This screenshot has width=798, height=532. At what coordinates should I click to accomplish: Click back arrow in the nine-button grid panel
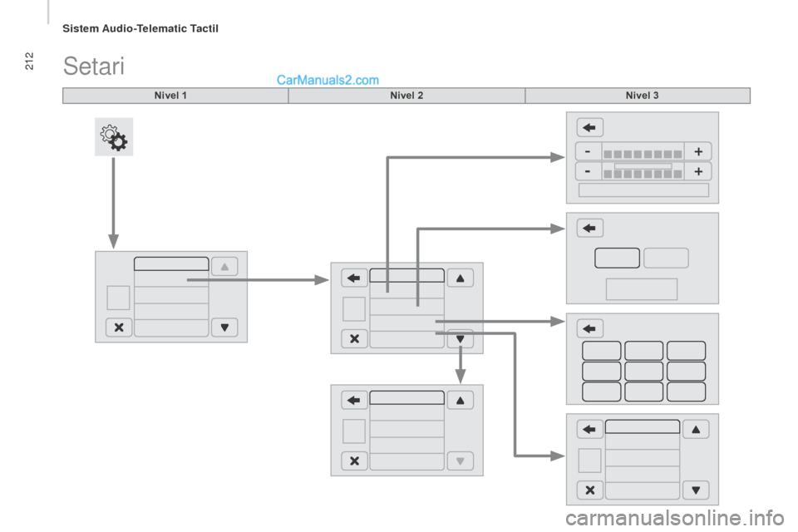[x=590, y=328]
